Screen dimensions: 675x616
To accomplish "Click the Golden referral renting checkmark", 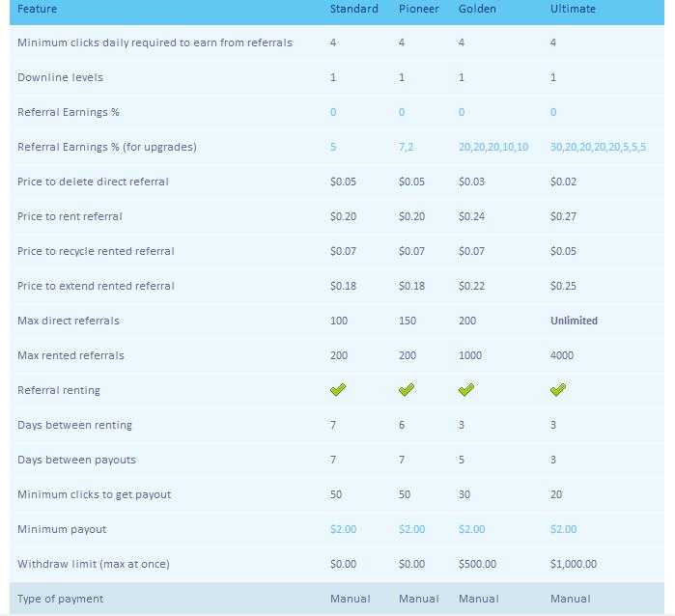I will point(466,389).
